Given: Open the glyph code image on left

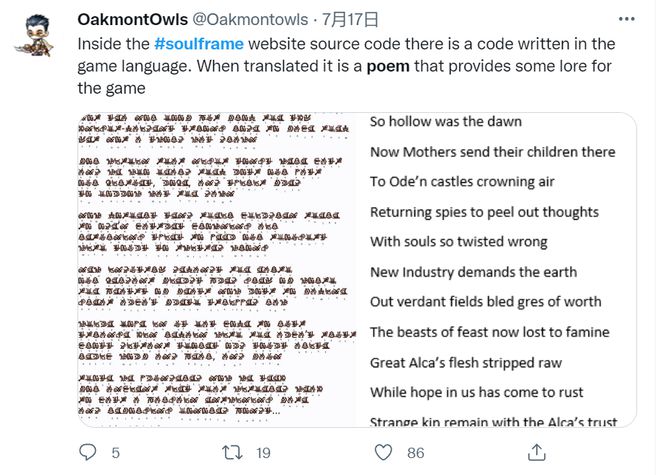Looking at the screenshot, I should (217, 270).
